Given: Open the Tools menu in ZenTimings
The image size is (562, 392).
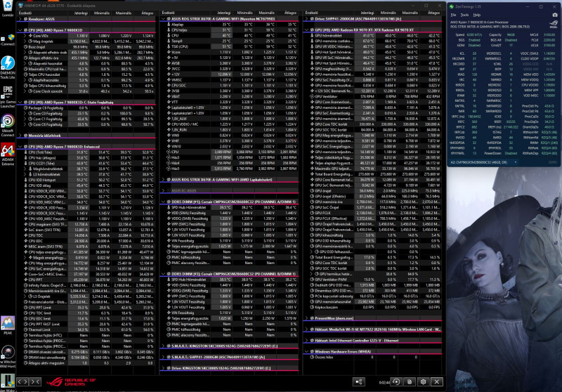Looking at the screenshot, I should click(x=464, y=15).
